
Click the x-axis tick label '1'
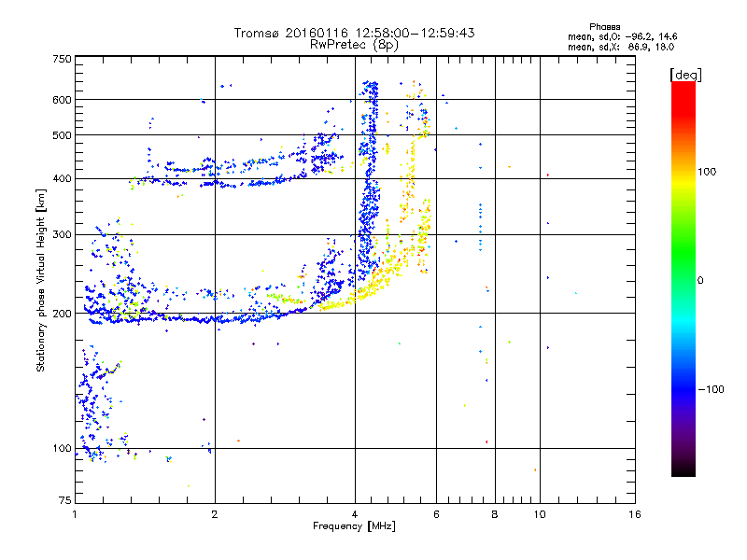click(75, 514)
